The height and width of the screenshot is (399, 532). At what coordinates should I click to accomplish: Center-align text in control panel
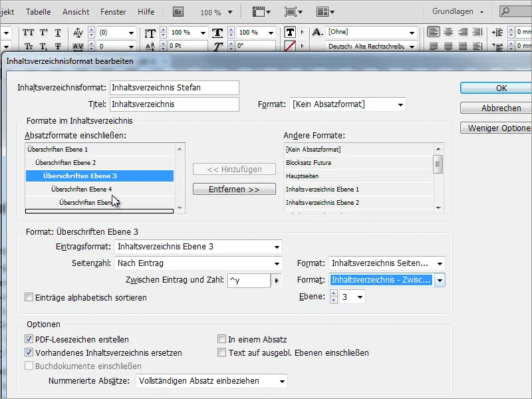(x=448, y=32)
